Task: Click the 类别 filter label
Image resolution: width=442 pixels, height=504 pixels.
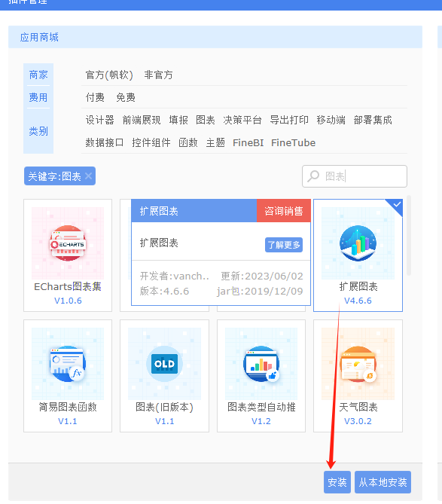Action: (38, 131)
